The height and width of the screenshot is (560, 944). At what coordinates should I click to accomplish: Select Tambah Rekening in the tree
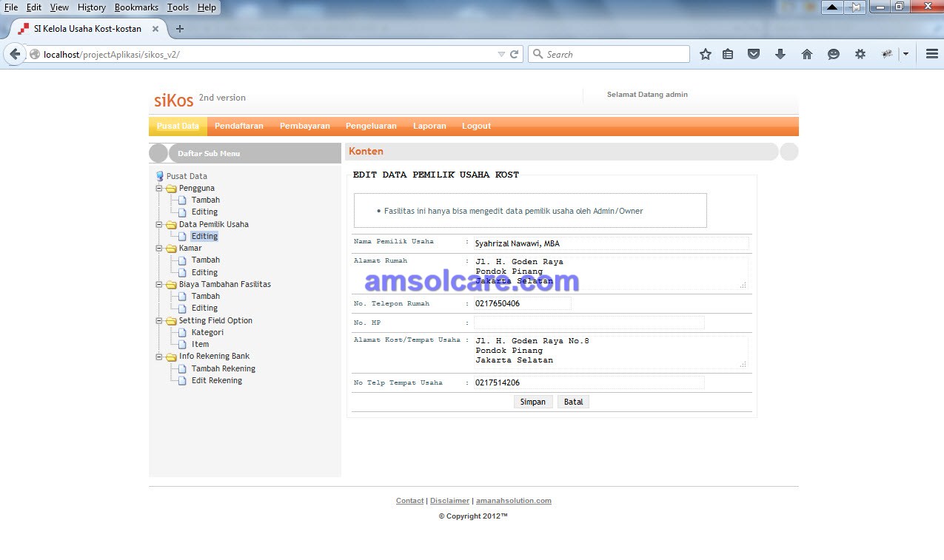click(224, 368)
